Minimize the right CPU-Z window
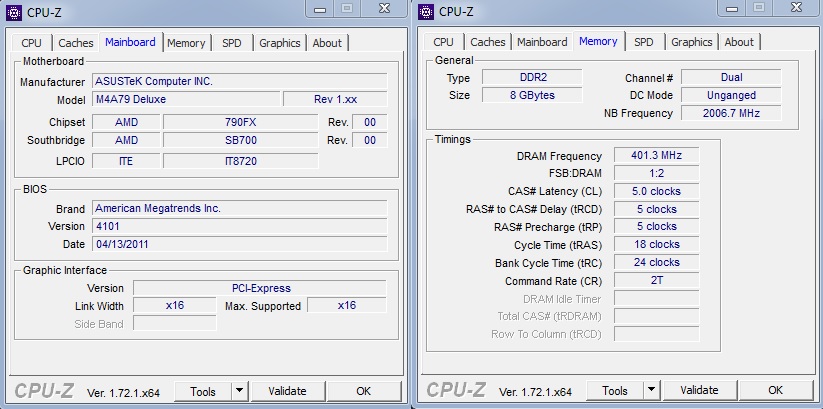This screenshot has height=409, width=823. pos(733,8)
